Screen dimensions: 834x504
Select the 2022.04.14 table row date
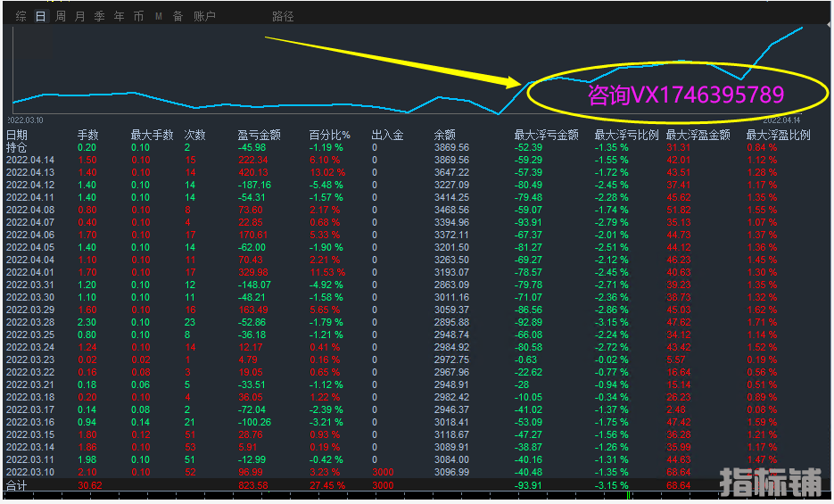click(29, 160)
